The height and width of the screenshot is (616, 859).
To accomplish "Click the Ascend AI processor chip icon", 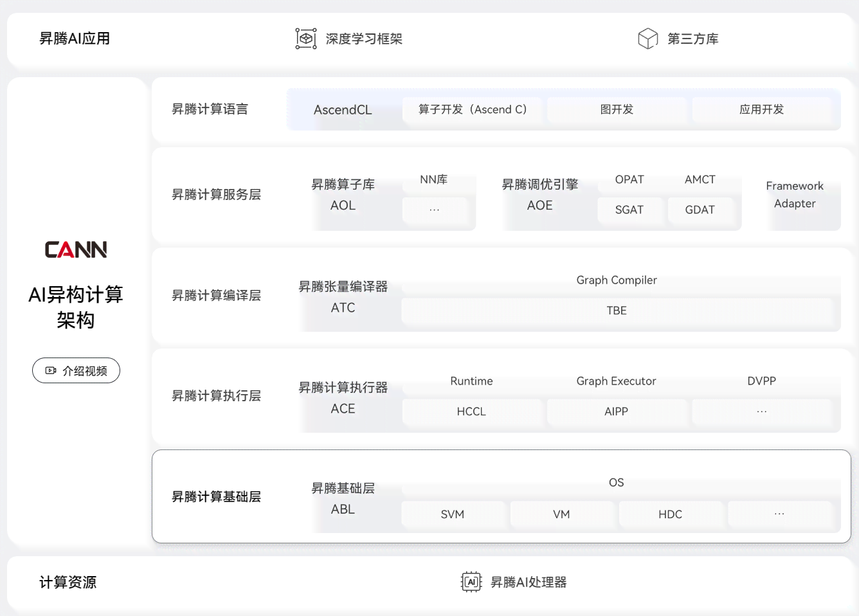I will 471,582.
